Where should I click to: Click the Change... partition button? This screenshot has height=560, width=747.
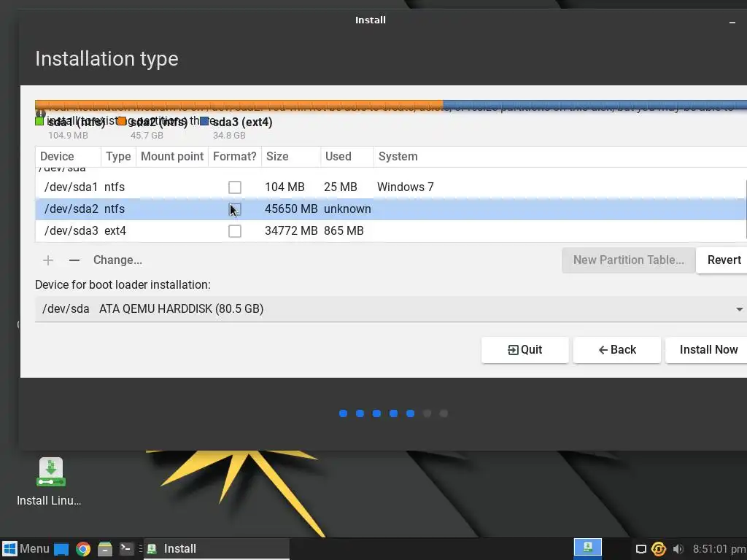[117, 260]
